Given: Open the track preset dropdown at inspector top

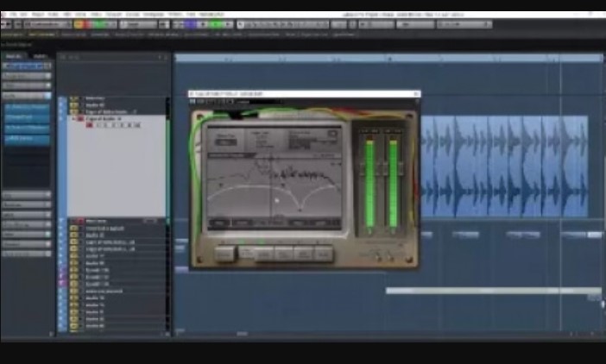Looking at the screenshot, I should [x=27, y=66].
